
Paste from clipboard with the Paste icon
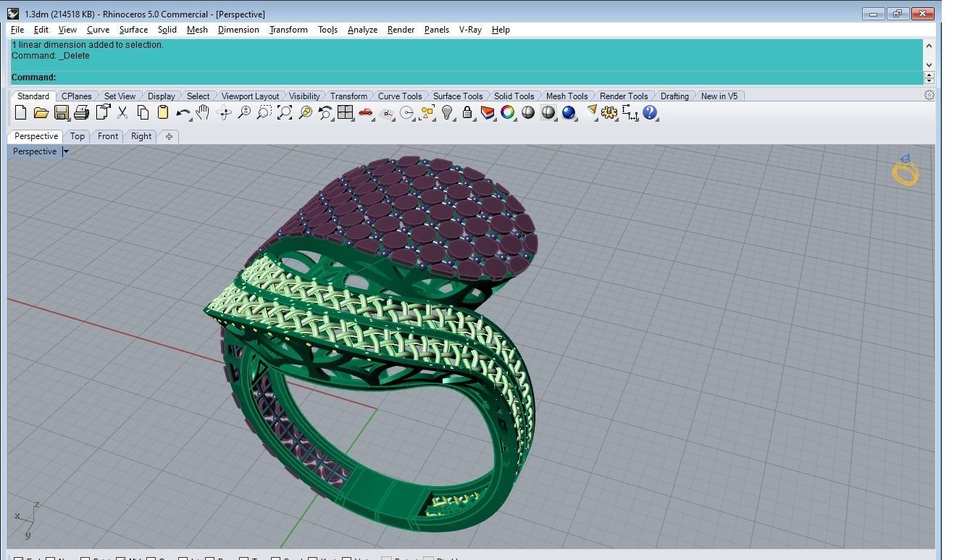click(x=163, y=112)
